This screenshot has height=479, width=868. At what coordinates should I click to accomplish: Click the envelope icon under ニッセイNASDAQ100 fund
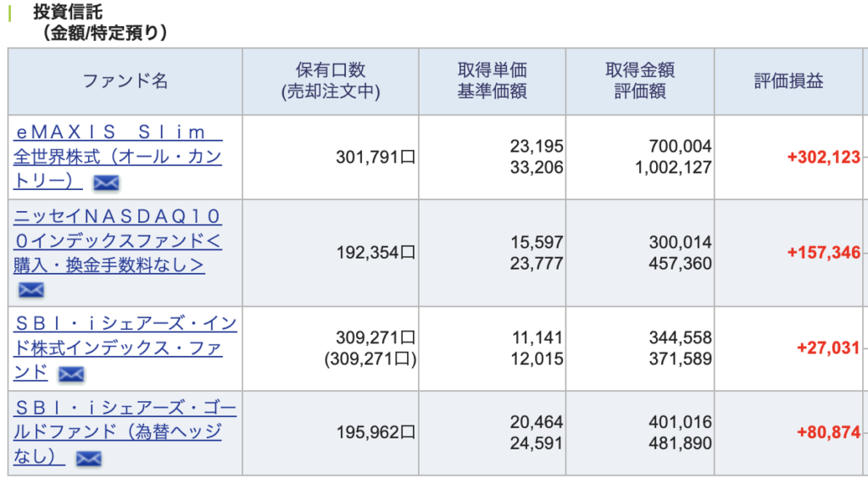click(31, 290)
